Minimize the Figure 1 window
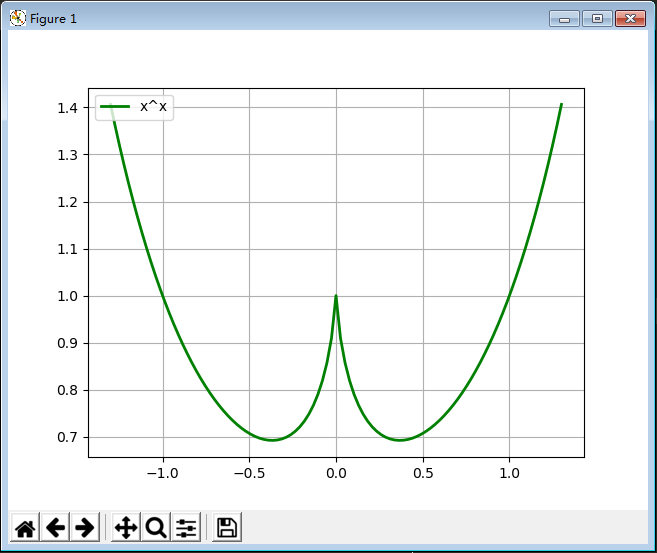 [x=564, y=19]
